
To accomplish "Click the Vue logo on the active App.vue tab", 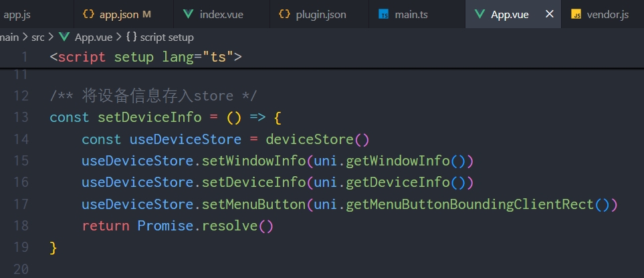I will [x=479, y=14].
